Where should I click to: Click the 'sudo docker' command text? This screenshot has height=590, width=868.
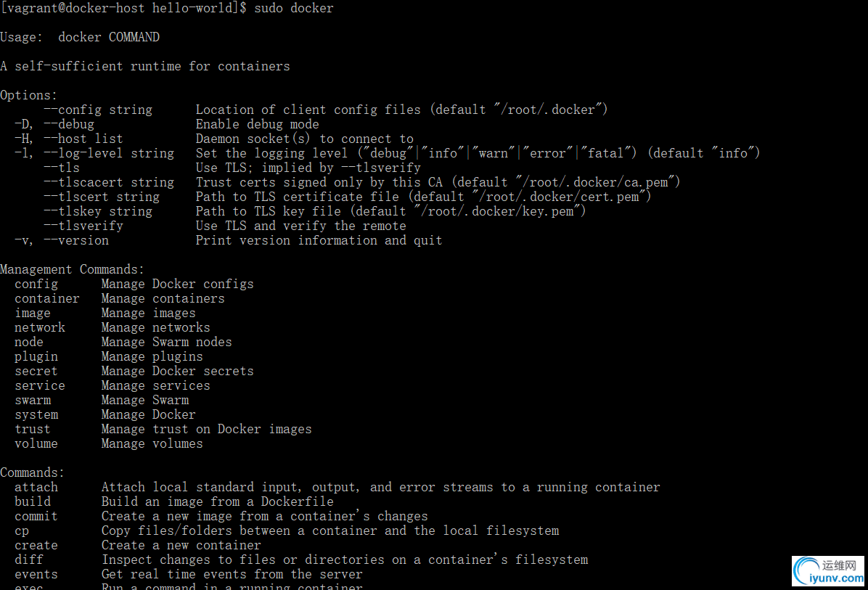(x=293, y=8)
